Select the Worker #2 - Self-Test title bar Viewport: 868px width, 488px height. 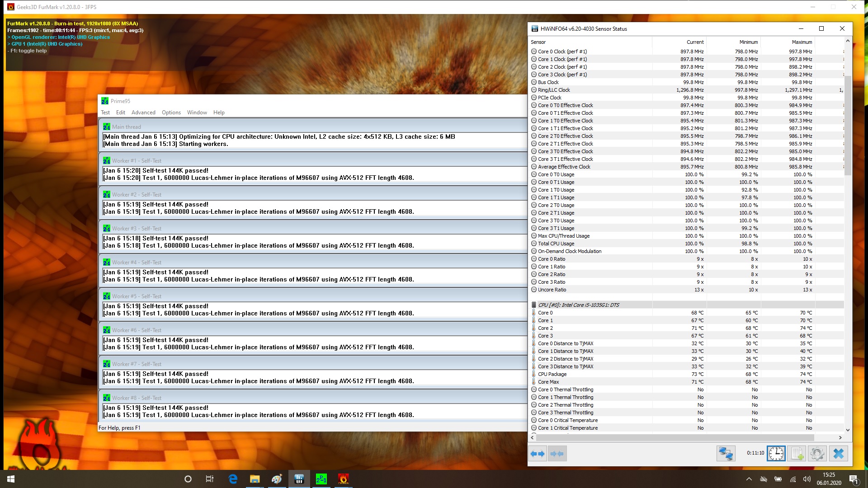[313, 194]
